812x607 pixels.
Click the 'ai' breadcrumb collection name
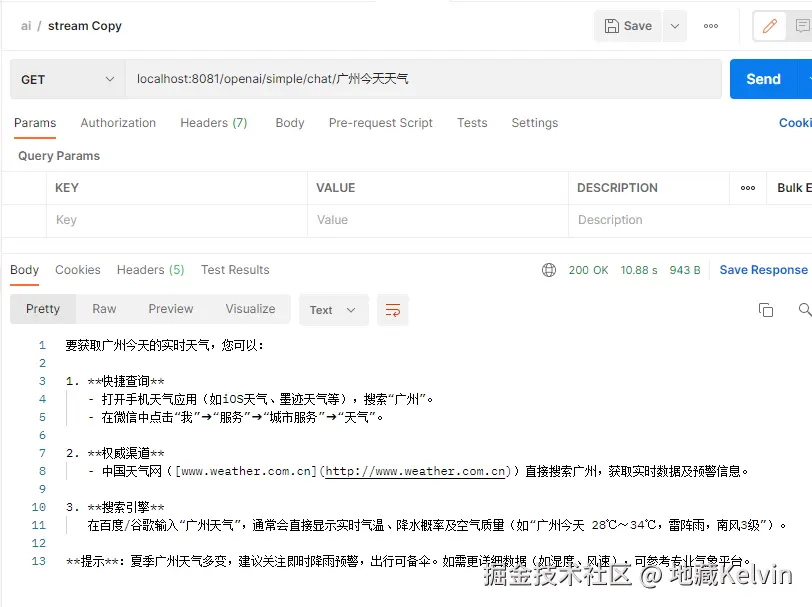(x=26, y=26)
